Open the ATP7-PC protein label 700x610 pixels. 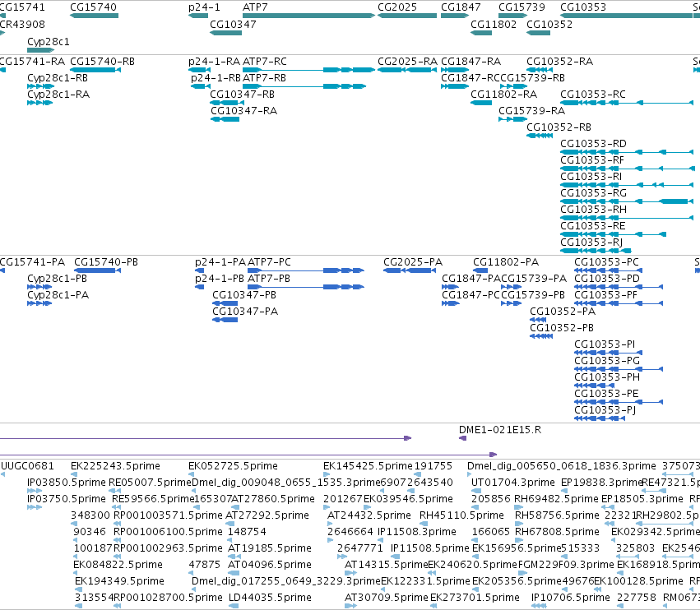coord(269,262)
